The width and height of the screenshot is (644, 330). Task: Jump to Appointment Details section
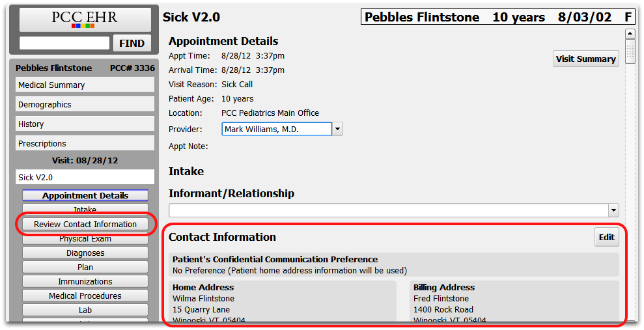pos(85,195)
